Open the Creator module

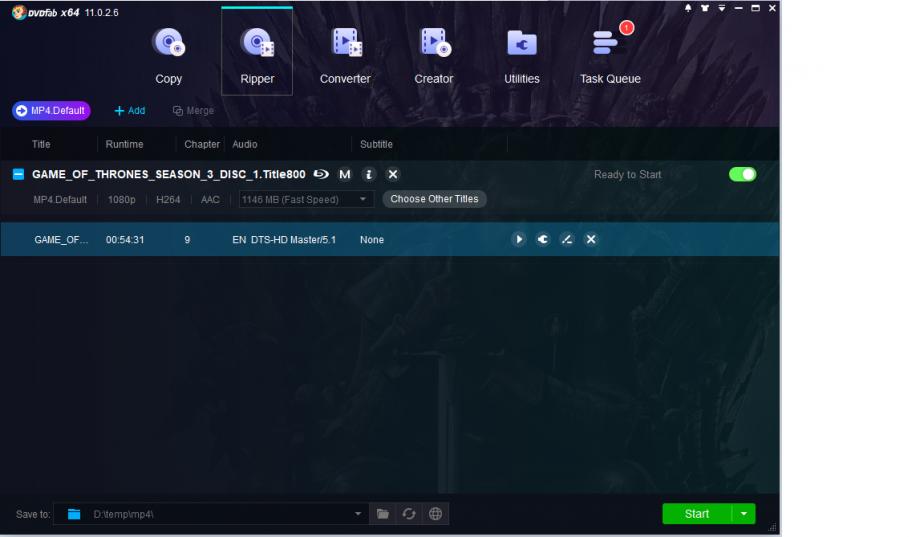434,55
